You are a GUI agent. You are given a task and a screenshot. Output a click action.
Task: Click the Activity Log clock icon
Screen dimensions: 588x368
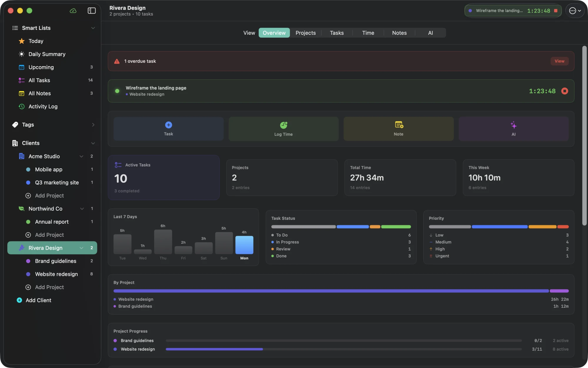21,107
